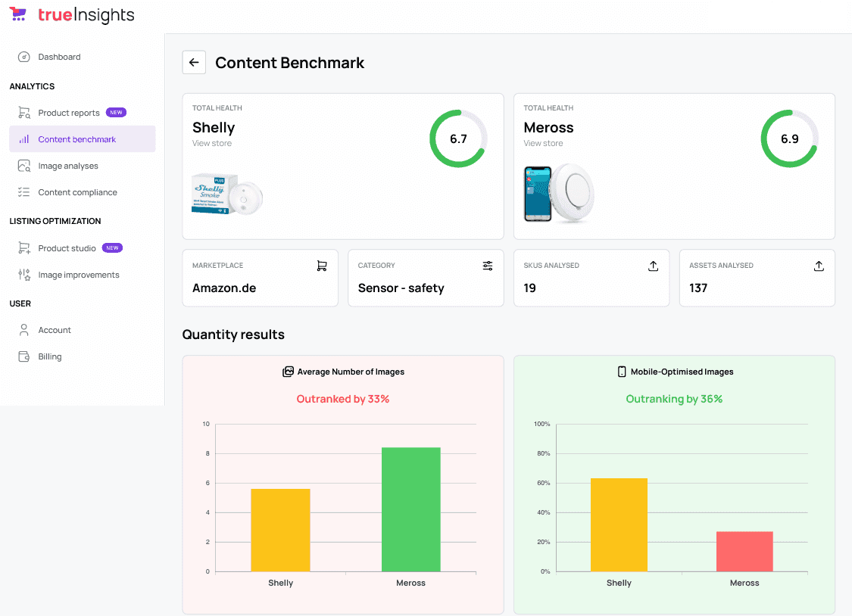This screenshot has width=852, height=616.
Task: Click the ANALYTICS section header
Action: [32, 86]
